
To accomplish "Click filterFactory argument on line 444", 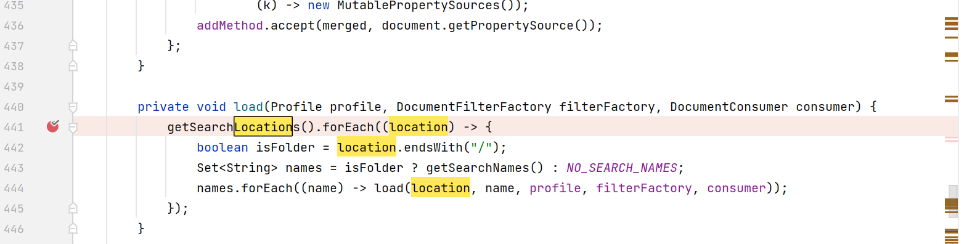I will pos(644,188).
